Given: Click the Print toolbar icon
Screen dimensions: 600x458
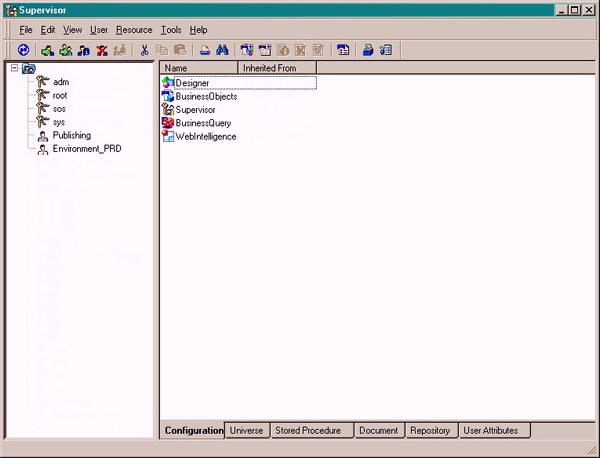Looking at the screenshot, I should 204,50.
